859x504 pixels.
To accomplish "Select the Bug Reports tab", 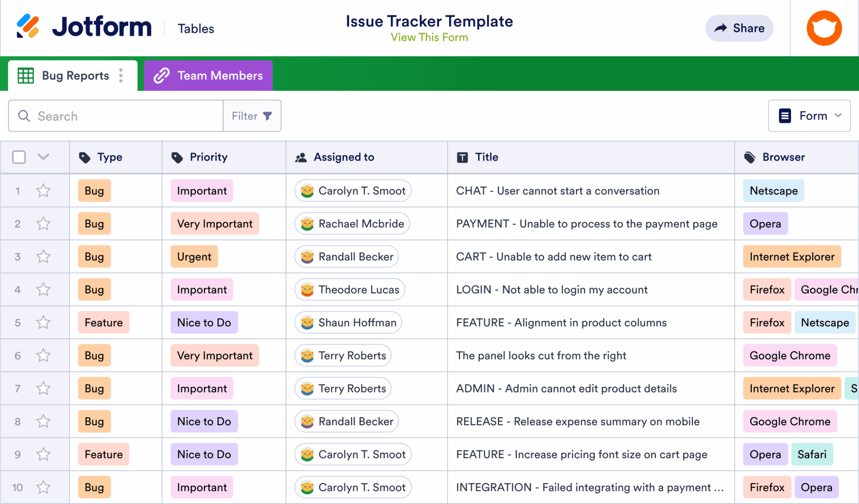I will [75, 75].
